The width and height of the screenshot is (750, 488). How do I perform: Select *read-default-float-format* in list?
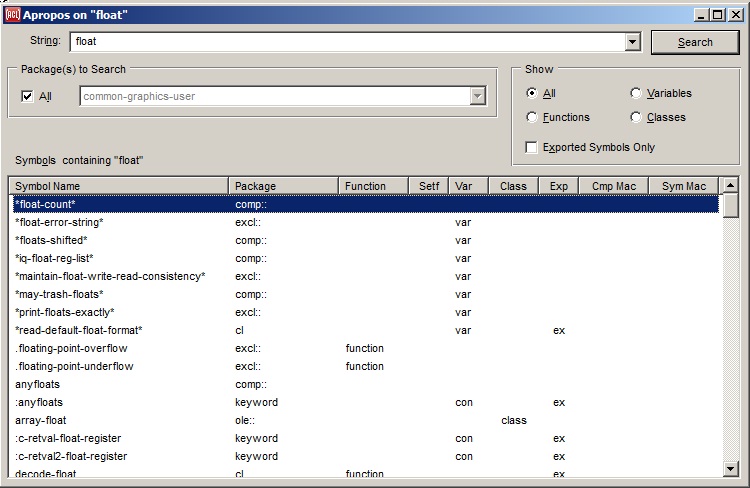[x=79, y=330]
